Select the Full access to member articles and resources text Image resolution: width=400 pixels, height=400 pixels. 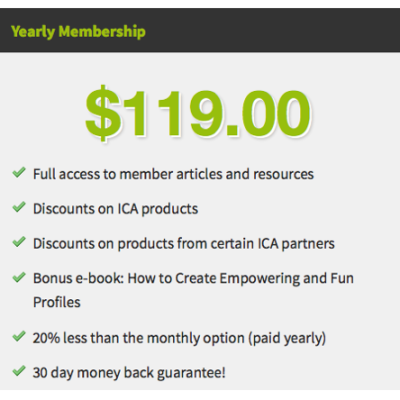173,174
